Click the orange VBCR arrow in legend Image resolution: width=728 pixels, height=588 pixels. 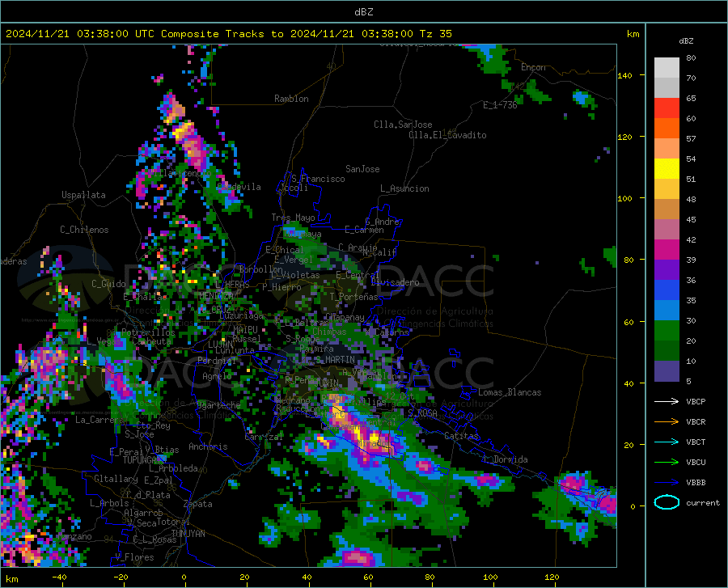(x=667, y=422)
